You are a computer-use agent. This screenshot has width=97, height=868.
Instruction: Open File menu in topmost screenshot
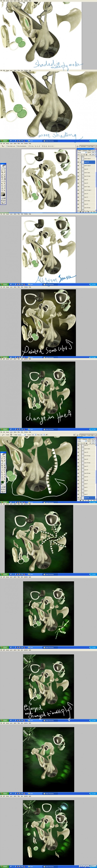click(1, 1)
